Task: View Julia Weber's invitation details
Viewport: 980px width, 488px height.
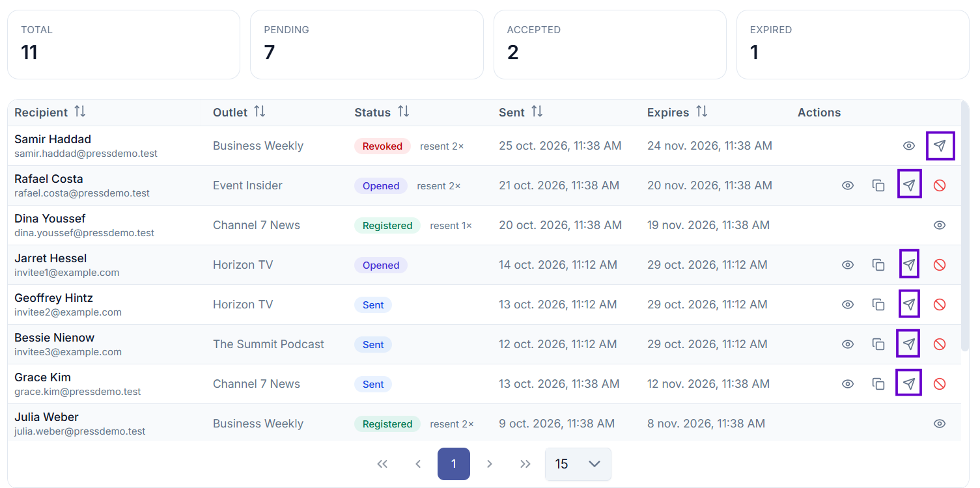Action: (x=940, y=424)
